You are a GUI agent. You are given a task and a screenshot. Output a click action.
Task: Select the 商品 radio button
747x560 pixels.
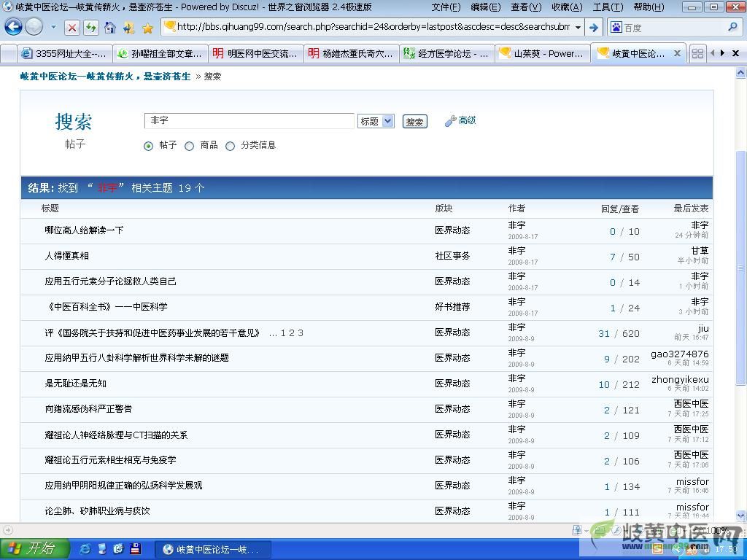(x=190, y=146)
